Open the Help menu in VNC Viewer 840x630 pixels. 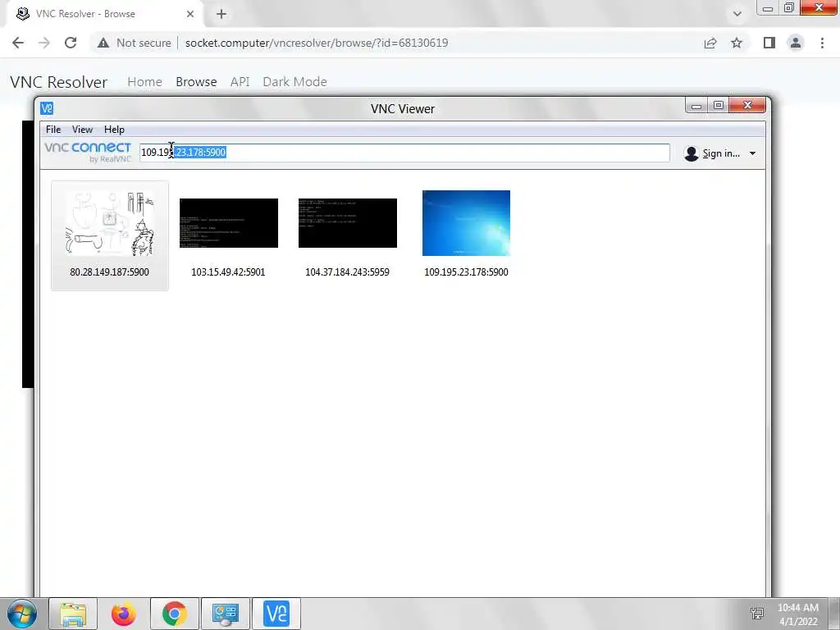tap(114, 129)
